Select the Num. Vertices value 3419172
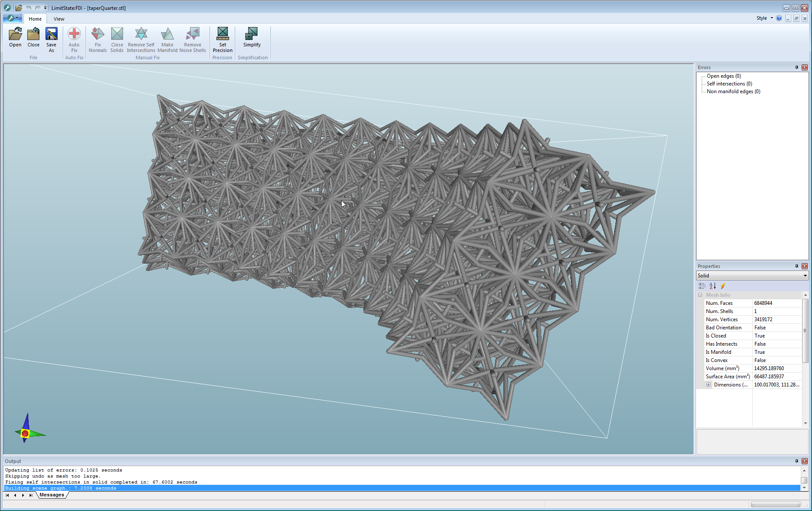812x511 pixels. (x=763, y=319)
